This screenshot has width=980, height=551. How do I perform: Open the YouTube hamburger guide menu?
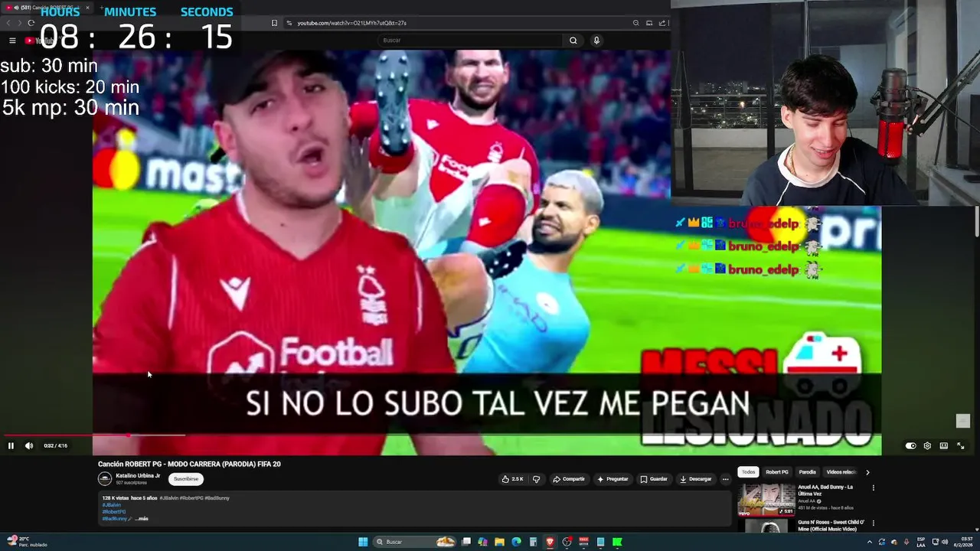pos(12,41)
